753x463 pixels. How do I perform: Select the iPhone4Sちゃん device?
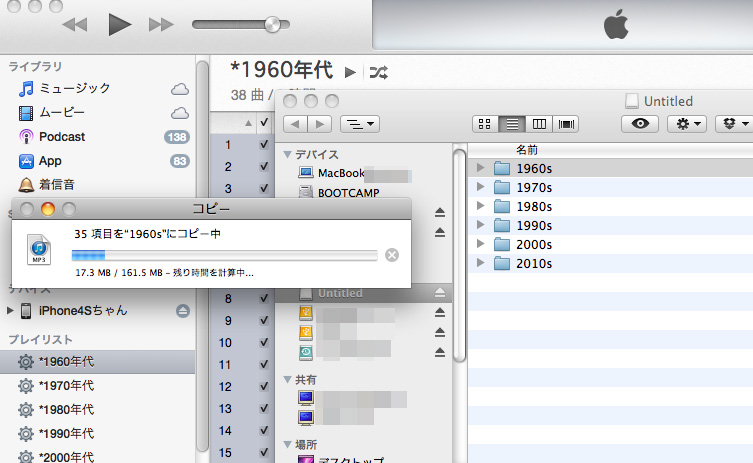tap(83, 311)
